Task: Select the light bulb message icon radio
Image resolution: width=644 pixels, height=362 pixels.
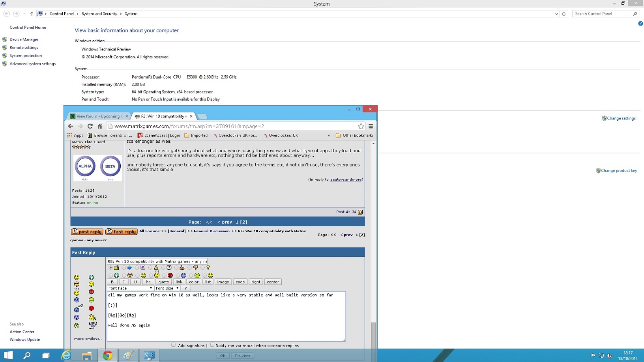Action: pos(202,268)
